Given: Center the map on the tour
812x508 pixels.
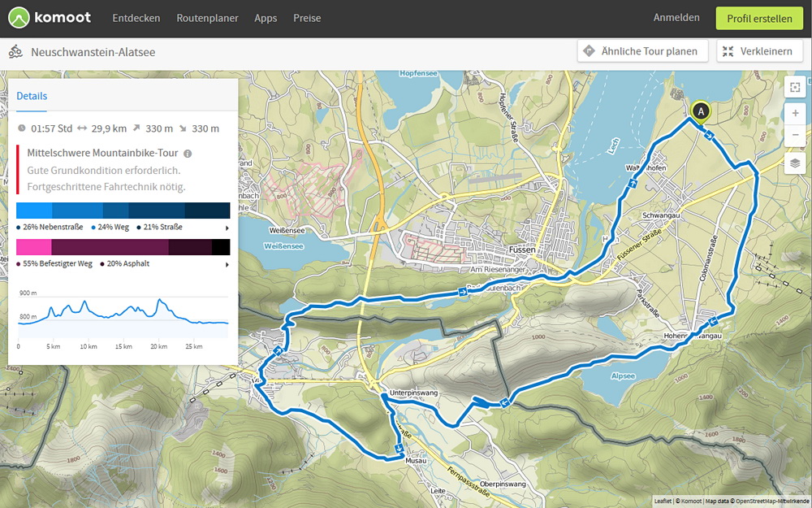Looking at the screenshot, I should (795, 87).
